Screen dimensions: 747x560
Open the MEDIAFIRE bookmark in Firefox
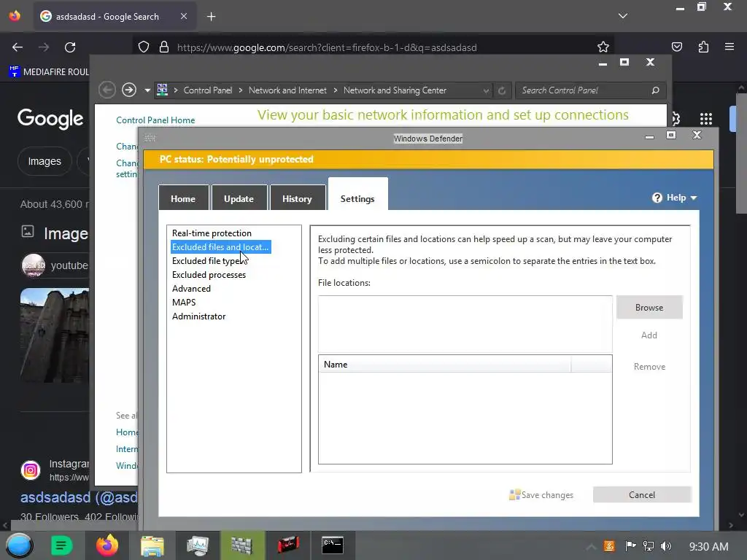tap(49, 72)
